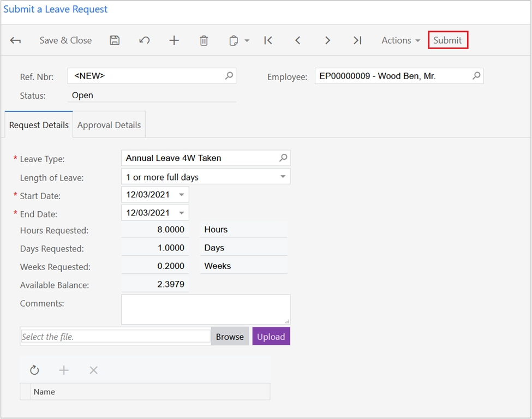
Task: Click Hours Requested value 8.0000
Action: click(171, 230)
